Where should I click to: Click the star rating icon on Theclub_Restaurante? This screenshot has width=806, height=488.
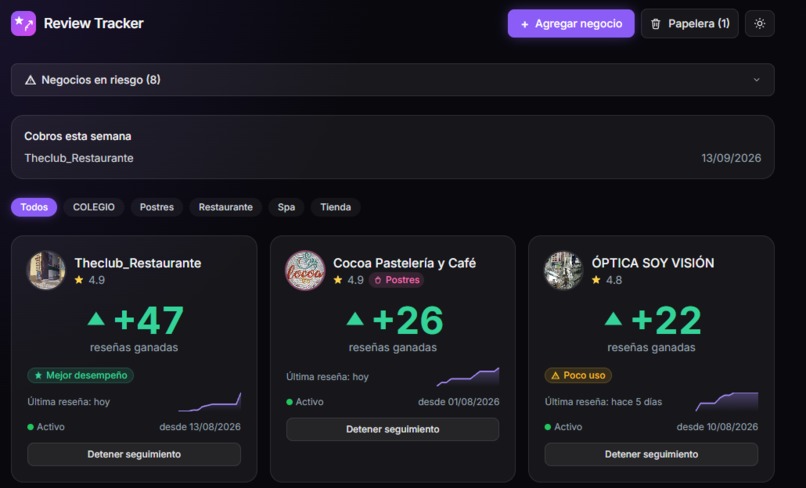(x=79, y=280)
